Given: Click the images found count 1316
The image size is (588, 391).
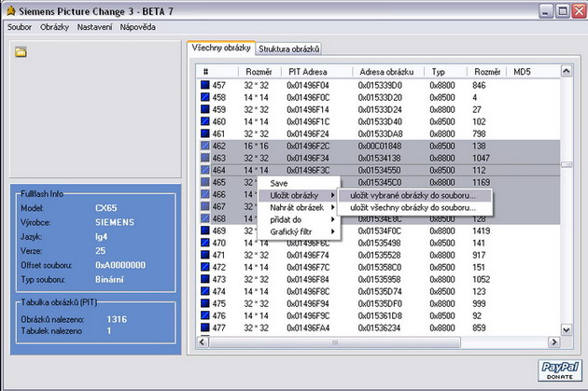Looking at the screenshot, I should [x=117, y=319].
